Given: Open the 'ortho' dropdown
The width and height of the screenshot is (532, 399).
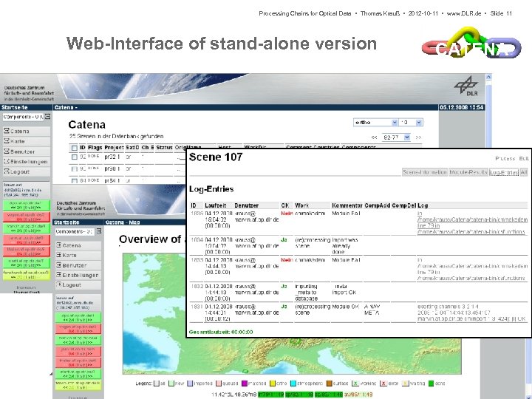Looking at the screenshot, I should pos(375,123).
